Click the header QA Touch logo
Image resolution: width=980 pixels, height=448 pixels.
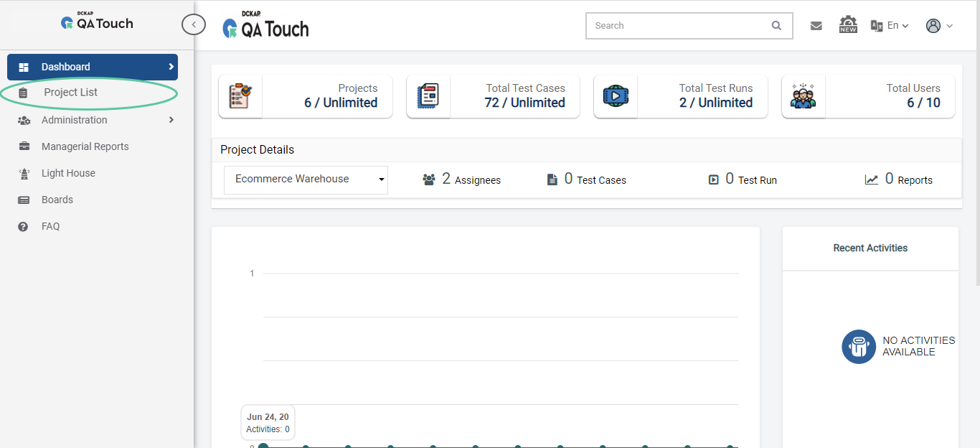(x=265, y=26)
